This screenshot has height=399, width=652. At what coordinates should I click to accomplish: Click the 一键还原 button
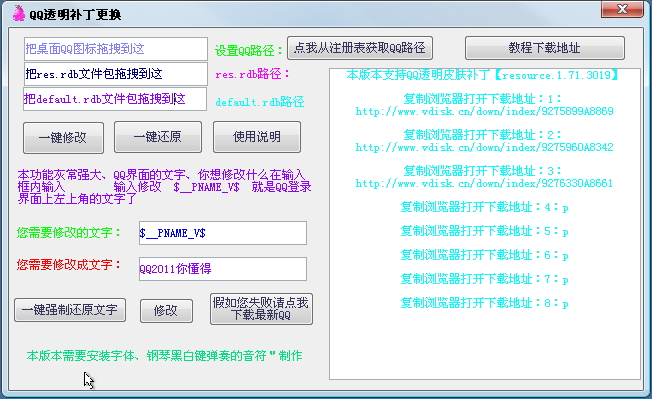pyautogui.click(x=158, y=137)
